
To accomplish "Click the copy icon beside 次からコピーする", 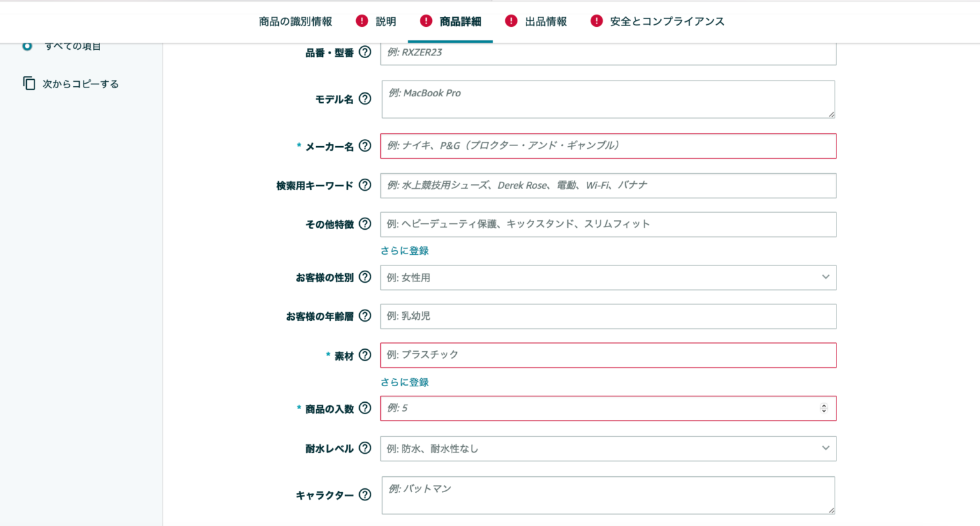I will pyautogui.click(x=29, y=83).
